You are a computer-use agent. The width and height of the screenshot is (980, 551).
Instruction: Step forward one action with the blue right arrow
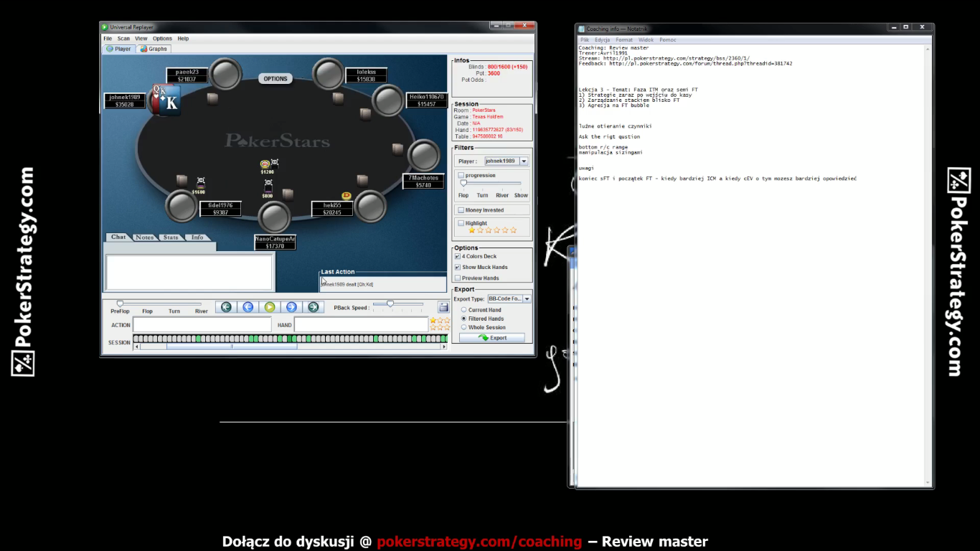pos(291,307)
